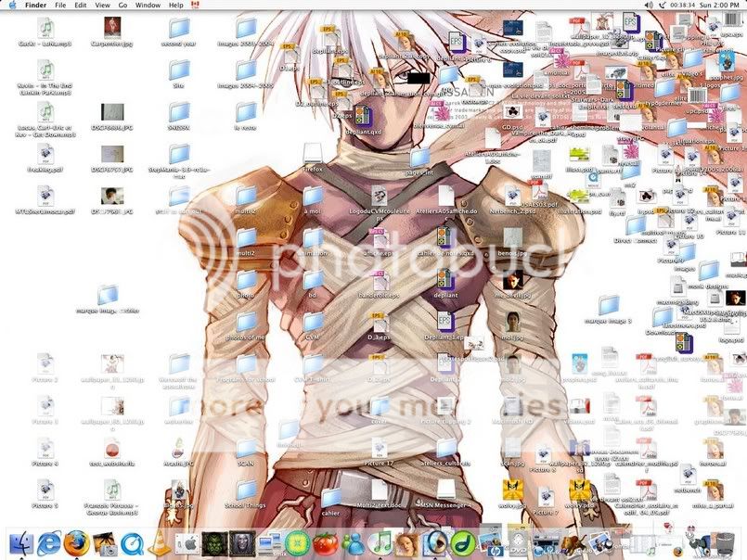This screenshot has height=560, width=747.
Task: Select the 'CVM' folder
Action: (313, 322)
